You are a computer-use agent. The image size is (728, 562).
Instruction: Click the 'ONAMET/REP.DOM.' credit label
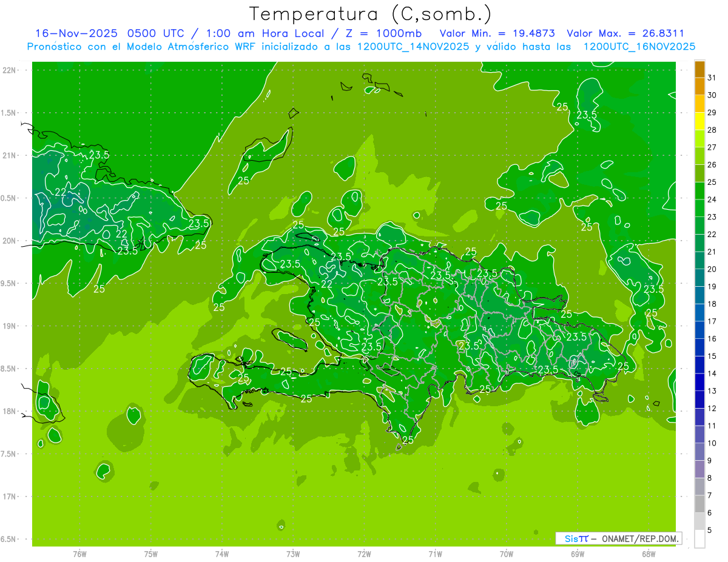[x=639, y=538]
